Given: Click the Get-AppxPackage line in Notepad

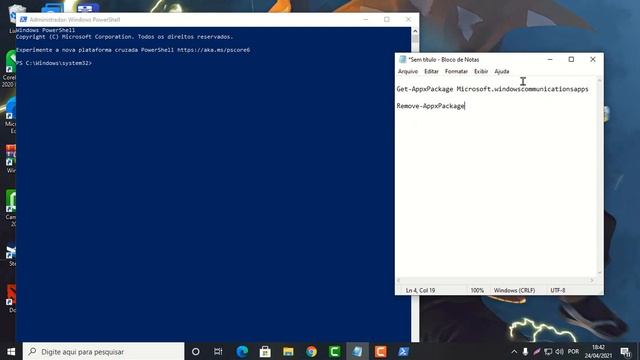Looking at the screenshot, I should [x=492, y=89].
